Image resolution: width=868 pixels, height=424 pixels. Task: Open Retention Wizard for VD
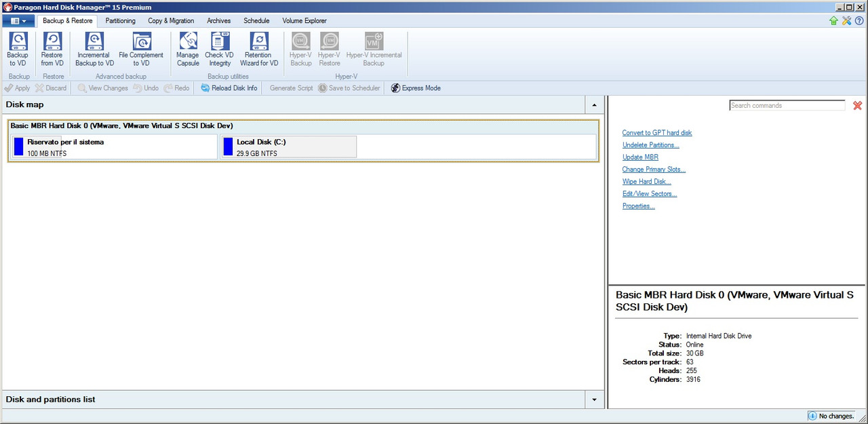259,50
